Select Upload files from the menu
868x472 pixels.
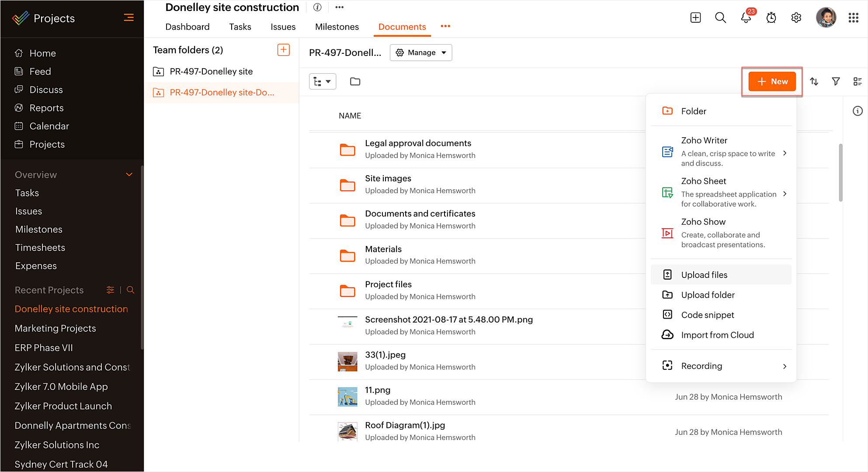click(x=704, y=275)
